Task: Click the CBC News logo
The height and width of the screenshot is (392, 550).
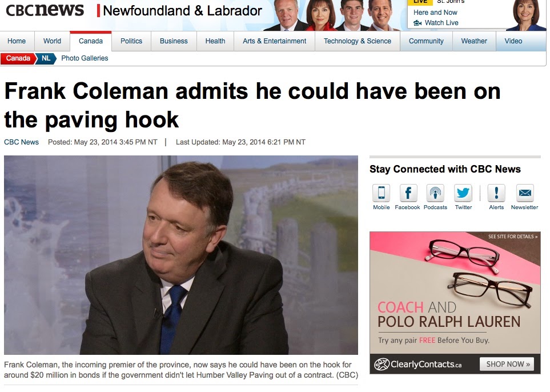Action: tap(45, 10)
